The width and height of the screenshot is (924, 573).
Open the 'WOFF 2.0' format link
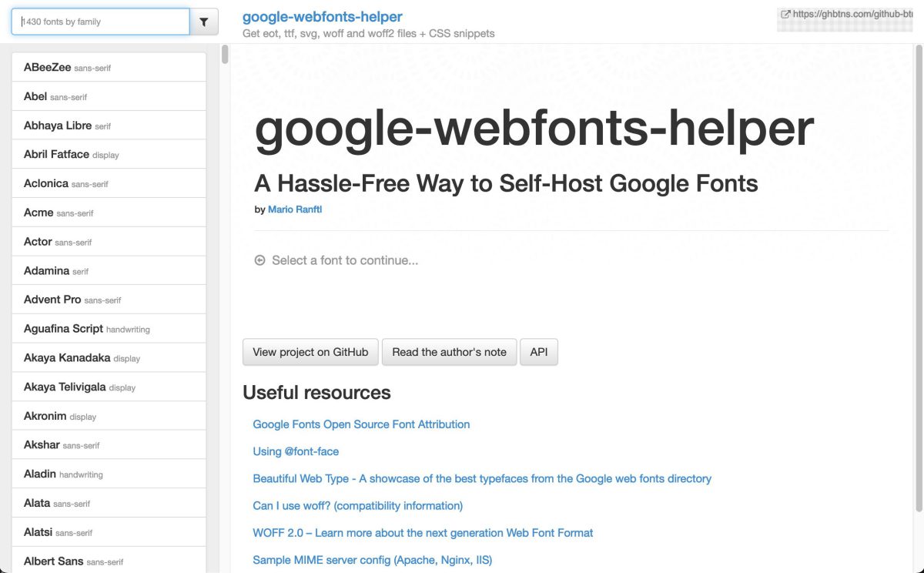tap(423, 532)
